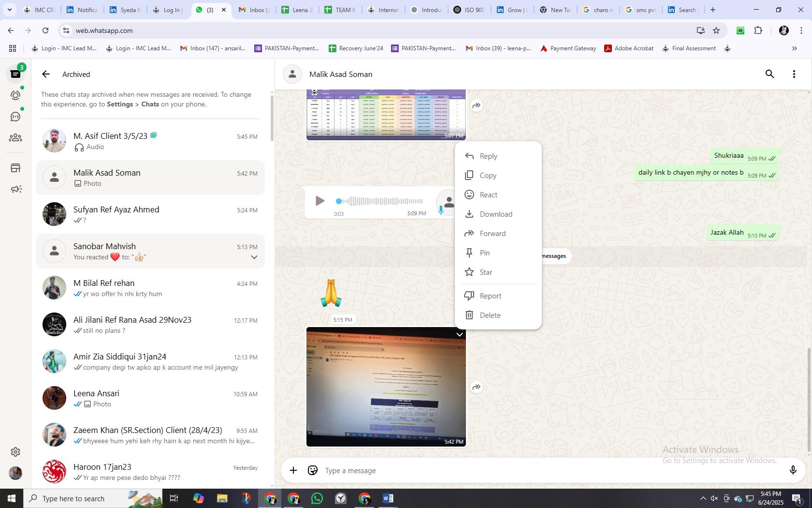Viewport: 812px width, 508px height.
Task: Expand Sanobar Mahvish chat options chevron
Action: point(254,257)
